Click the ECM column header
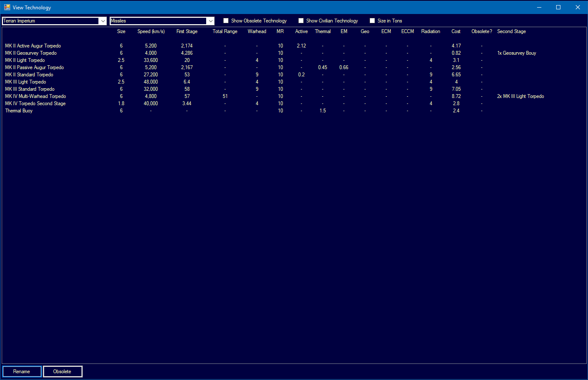588x380 pixels. [386, 31]
